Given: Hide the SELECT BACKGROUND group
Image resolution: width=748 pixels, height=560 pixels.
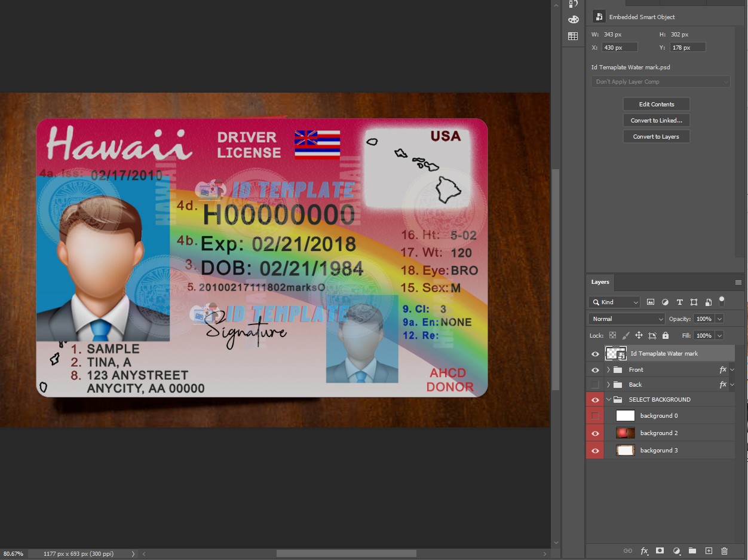Looking at the screenshot, I should 595,400.
